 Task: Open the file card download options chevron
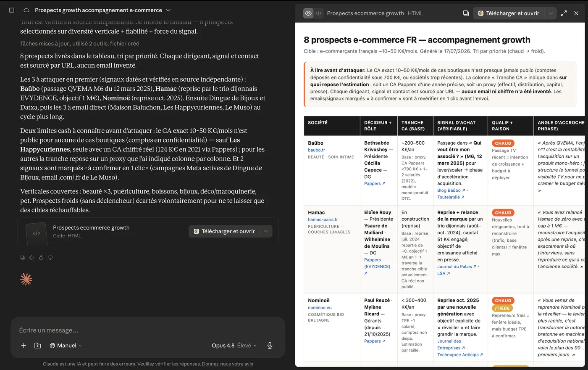[266, 231]
